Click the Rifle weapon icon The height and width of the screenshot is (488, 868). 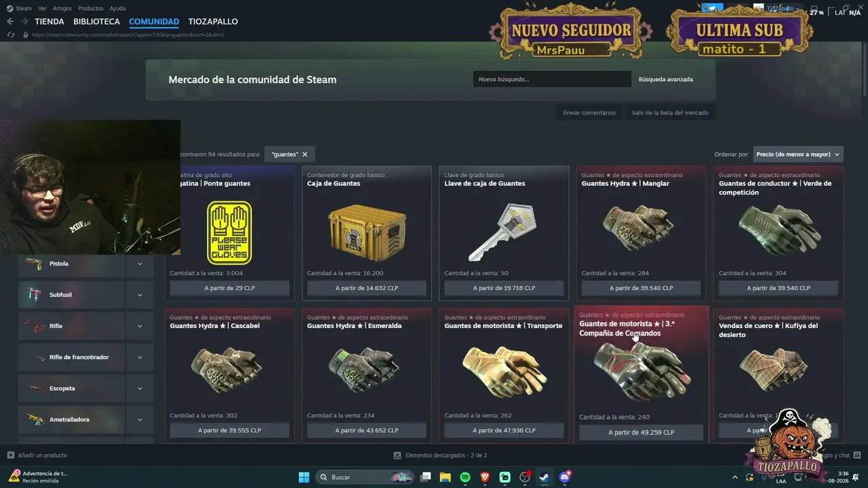coord(34,326)
